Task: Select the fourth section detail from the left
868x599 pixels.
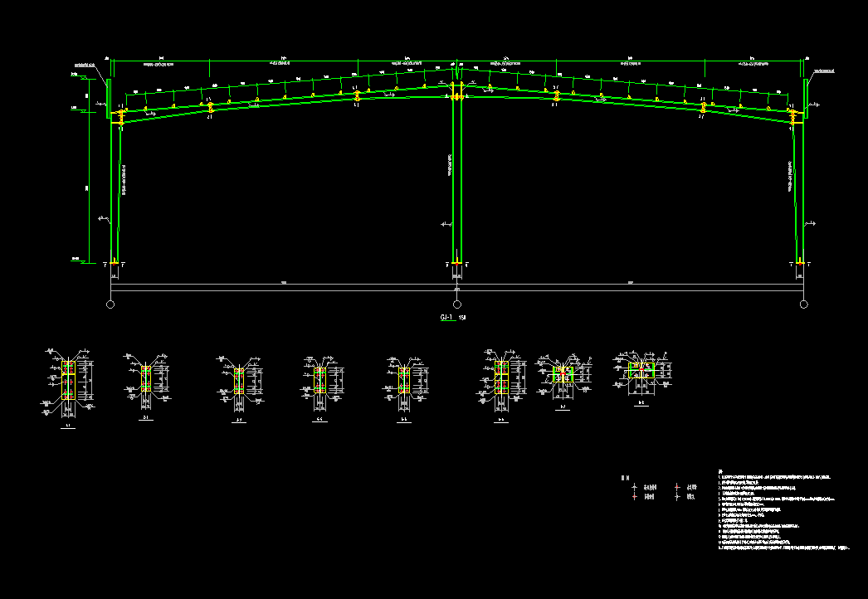Action: tap(320, 380)
